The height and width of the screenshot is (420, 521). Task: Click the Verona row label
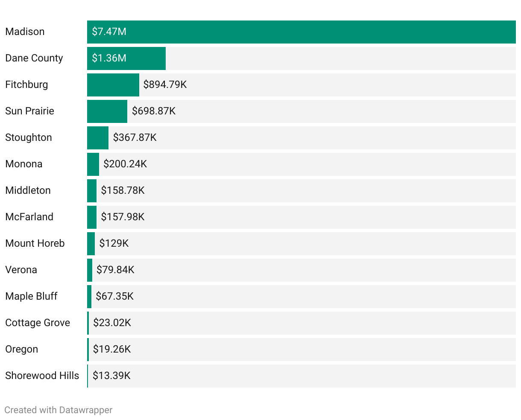click(21, 270)
